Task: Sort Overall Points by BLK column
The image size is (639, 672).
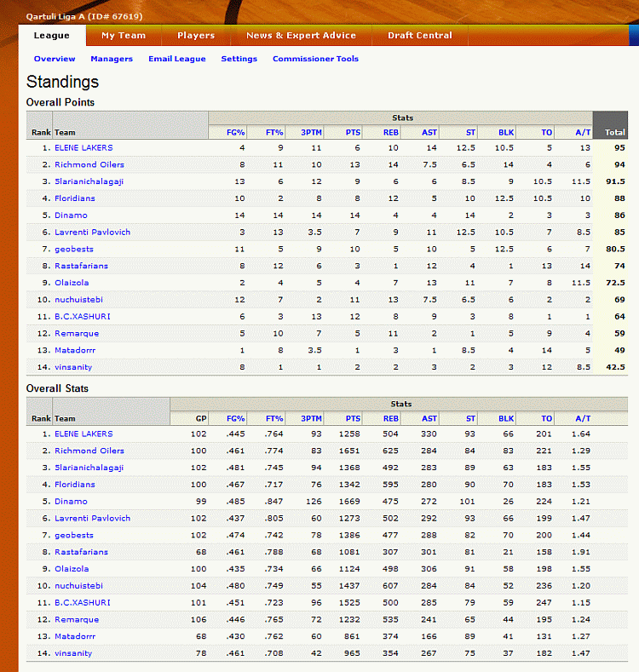Action: pyautogui.click(x=506, y=132)
